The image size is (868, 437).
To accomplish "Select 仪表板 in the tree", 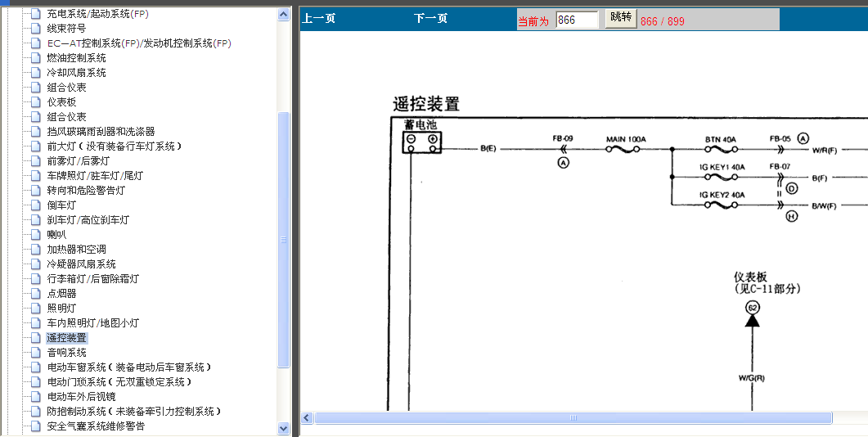I will pyautogui.click(x=61, y=102).
